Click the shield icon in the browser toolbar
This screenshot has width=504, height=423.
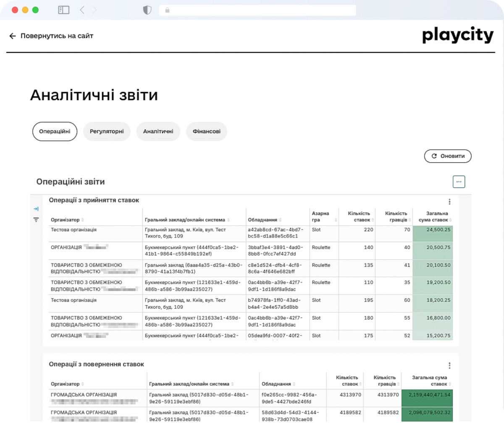click(x=147, y=10)
